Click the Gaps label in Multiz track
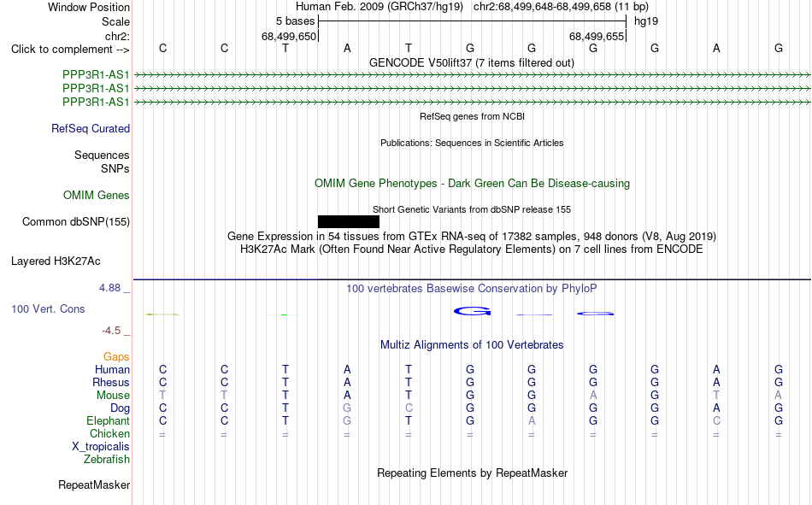Image resolution: width=812 pixels, height=505 pixels. 116,356
